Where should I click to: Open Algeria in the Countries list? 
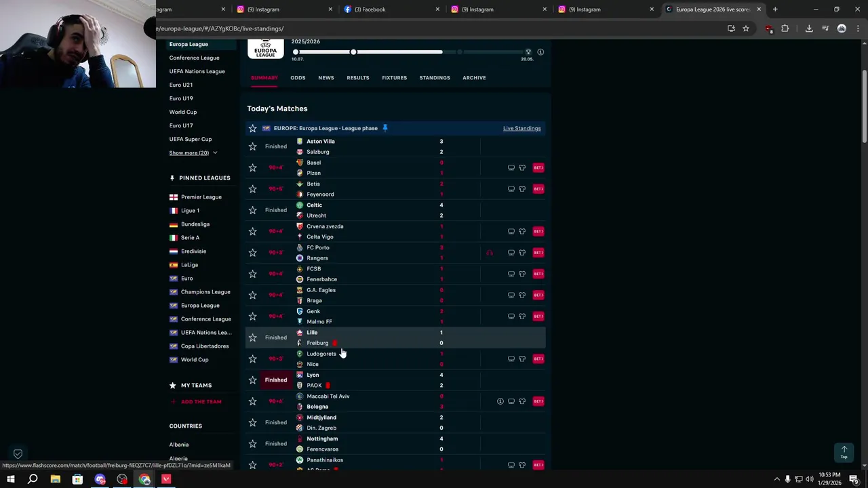pyautogui.click(x=178, y=459)
